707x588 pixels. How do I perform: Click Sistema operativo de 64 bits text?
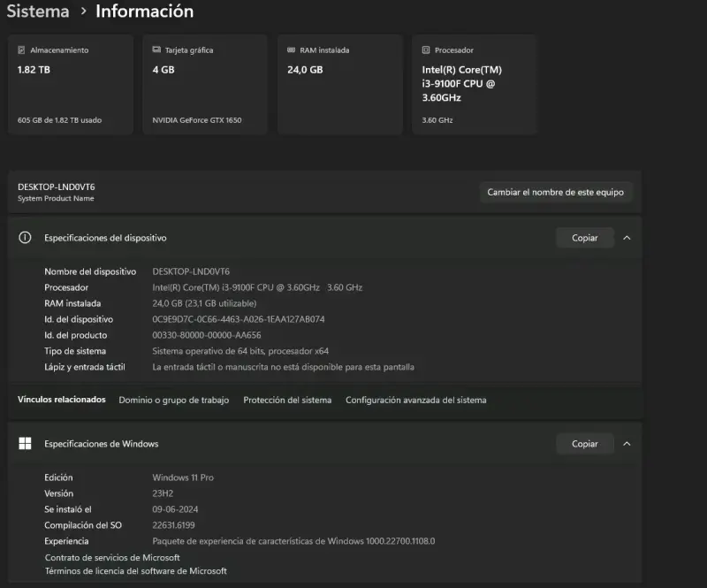click(240, 351)
